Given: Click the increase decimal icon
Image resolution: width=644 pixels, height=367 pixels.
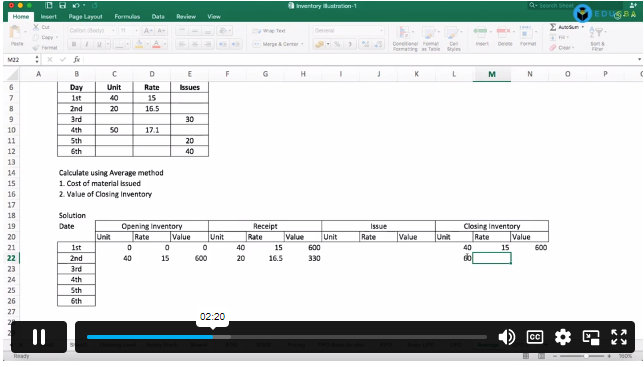Looking at the screenshot, I should (365, 44).
